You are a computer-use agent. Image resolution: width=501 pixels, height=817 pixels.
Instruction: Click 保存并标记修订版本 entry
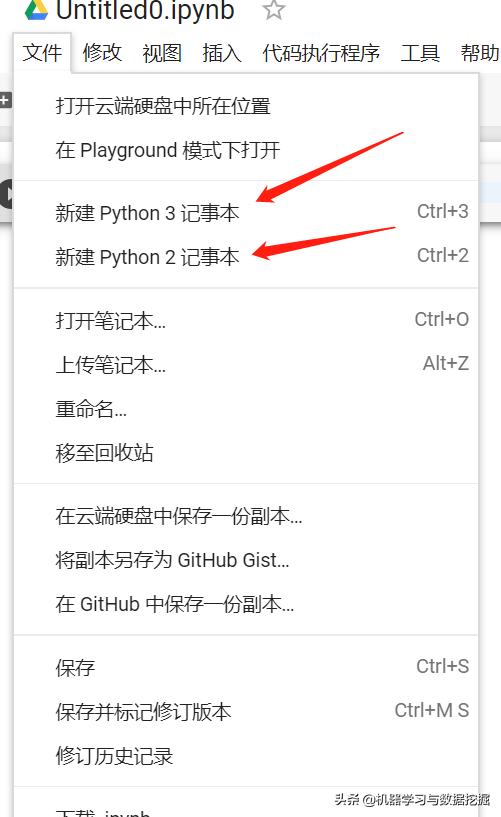(246, 711)
